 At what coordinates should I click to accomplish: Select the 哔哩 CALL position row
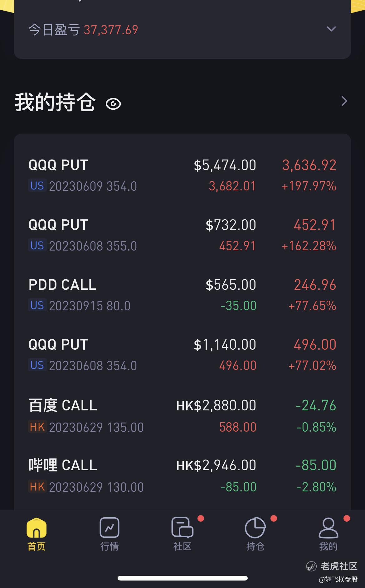(x=182, y=476)
